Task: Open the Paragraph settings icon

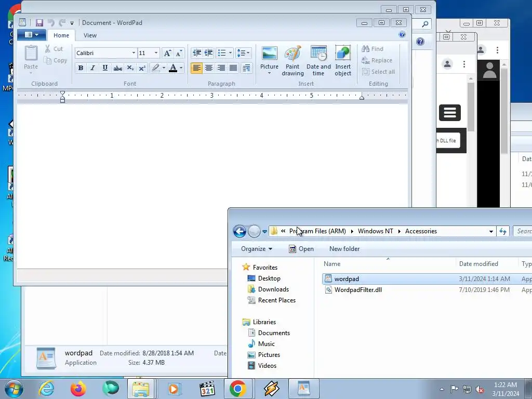Action: (246, 68)
